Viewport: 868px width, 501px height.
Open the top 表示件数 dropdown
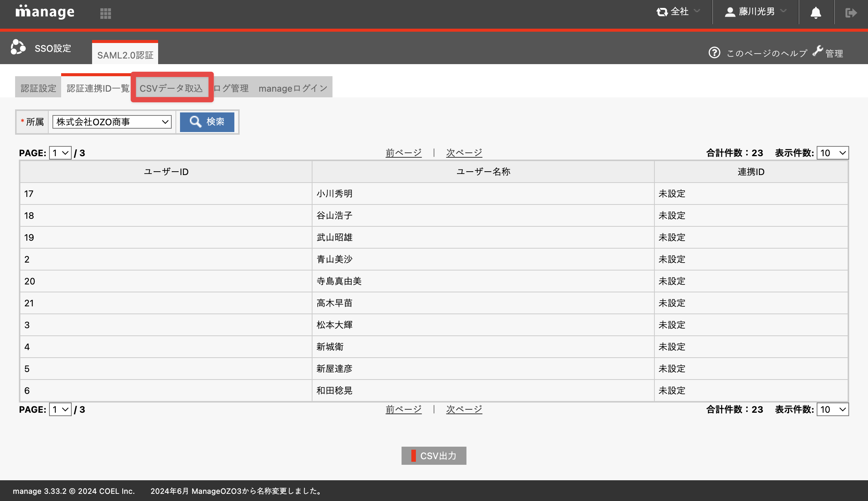pos(833,153)
